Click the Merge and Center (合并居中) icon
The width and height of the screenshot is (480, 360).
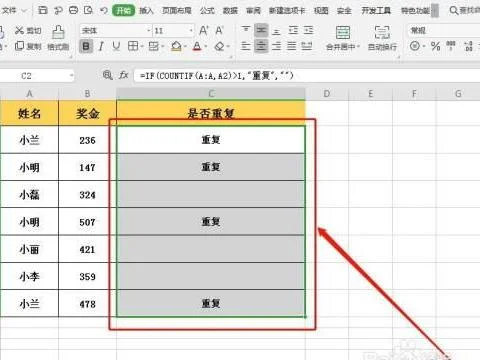pyautogui.click(x=343, y=33)
